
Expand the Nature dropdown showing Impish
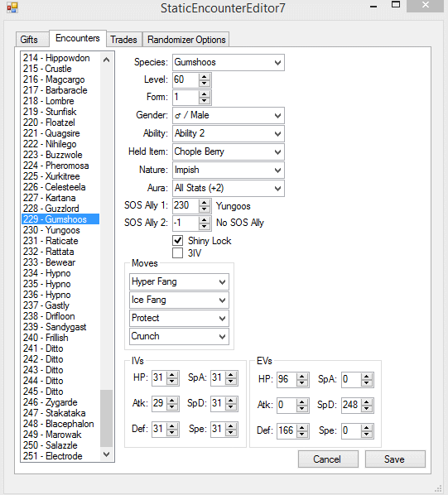(x=229, y=171)
